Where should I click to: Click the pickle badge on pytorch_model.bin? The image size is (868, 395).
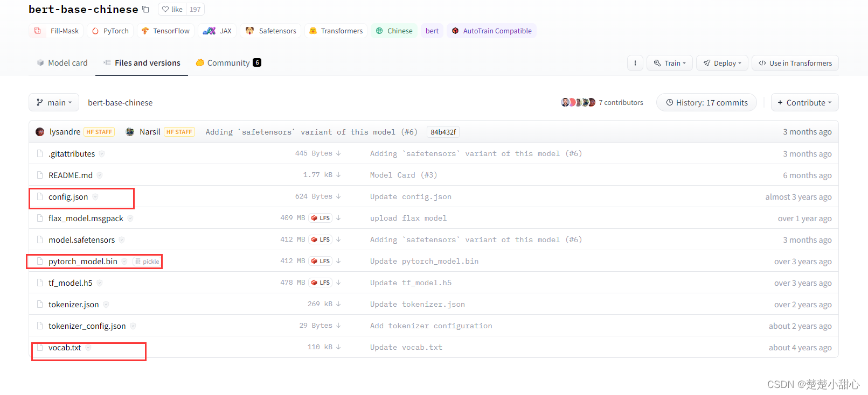[147, 262]
